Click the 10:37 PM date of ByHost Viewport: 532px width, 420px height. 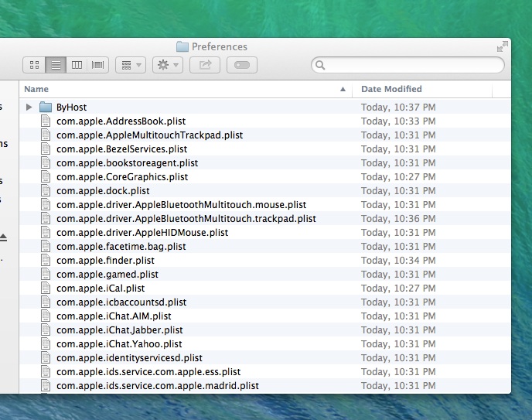coord(398,108)
